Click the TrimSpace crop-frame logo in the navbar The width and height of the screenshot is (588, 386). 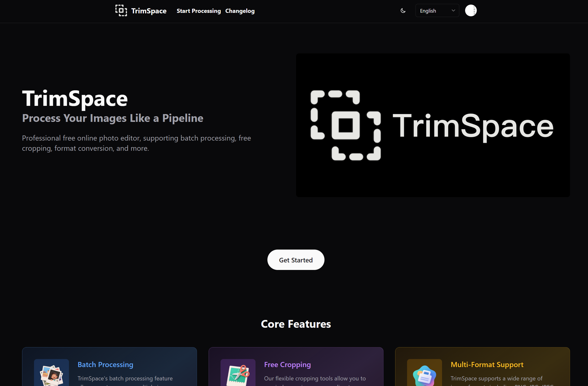click(x=121, y=11)
